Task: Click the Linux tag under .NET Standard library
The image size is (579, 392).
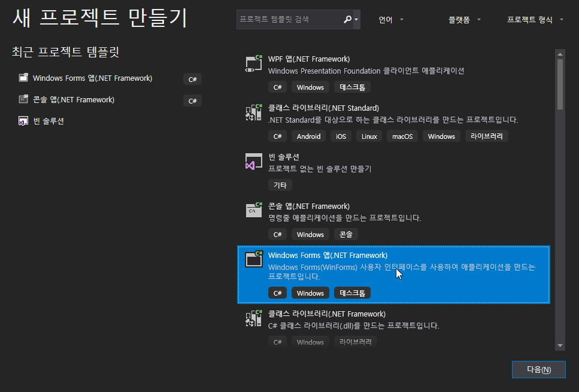Action: click(x=369, y=136)
